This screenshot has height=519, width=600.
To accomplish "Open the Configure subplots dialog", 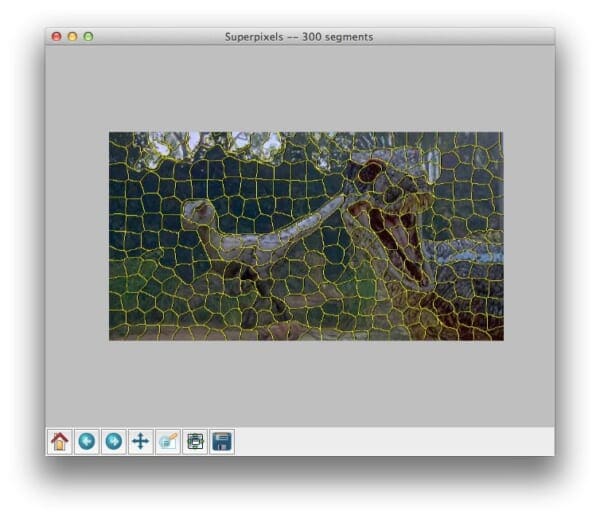I will [x=195, y=441].
